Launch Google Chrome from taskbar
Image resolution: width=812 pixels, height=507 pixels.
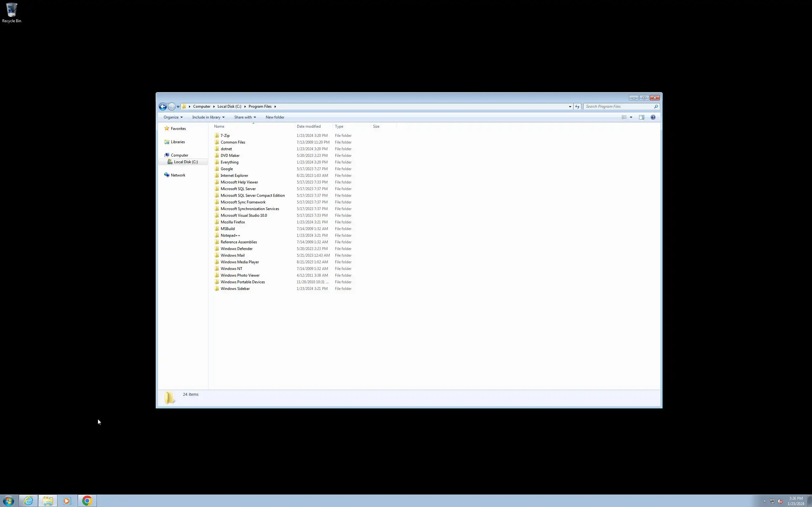[87, 501]
